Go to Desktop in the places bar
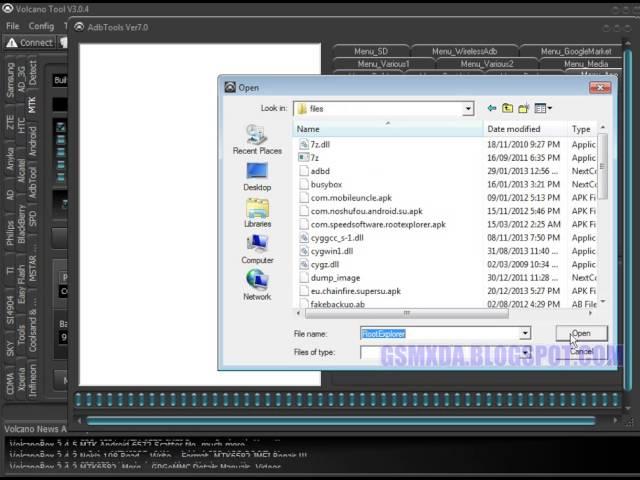 tap(257, 177)
